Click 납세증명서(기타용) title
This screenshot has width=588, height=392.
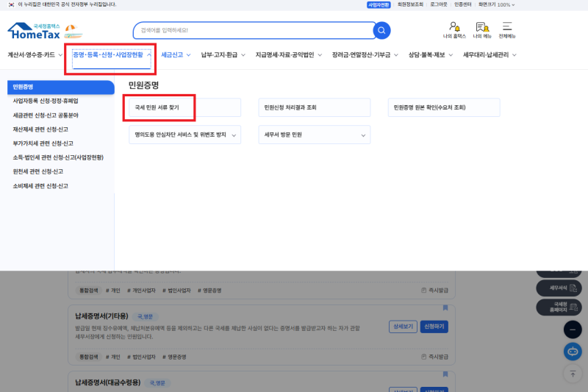(101, 316)
